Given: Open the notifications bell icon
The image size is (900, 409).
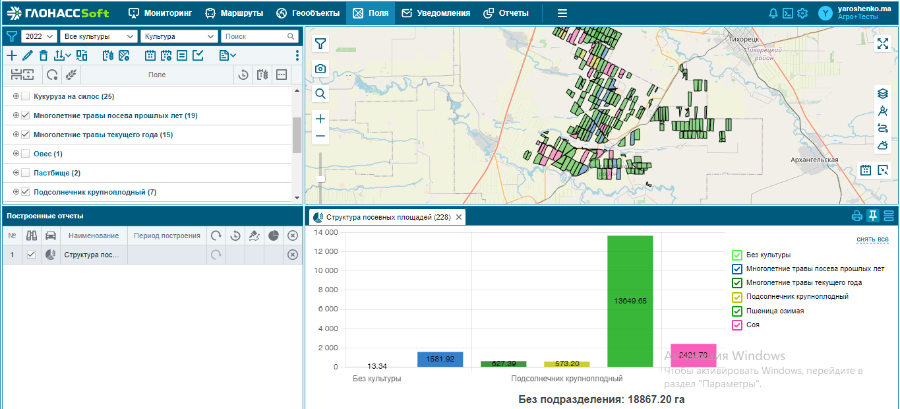Looking at the screenshot, I should pos(773,13).
